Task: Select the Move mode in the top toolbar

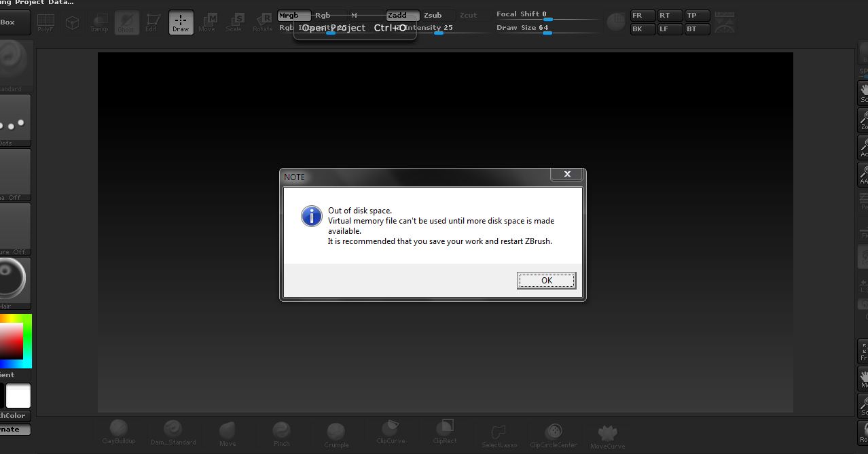Action: (x=207, y=23)
